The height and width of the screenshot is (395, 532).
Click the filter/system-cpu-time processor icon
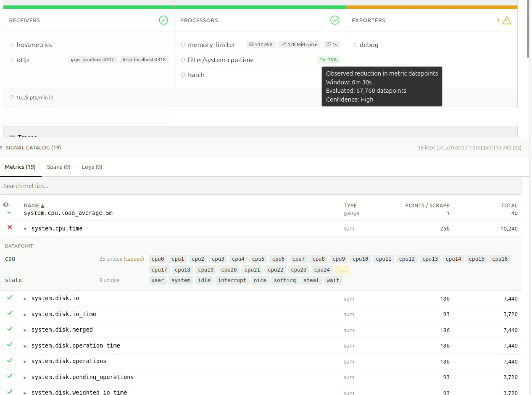click(183, 60)
